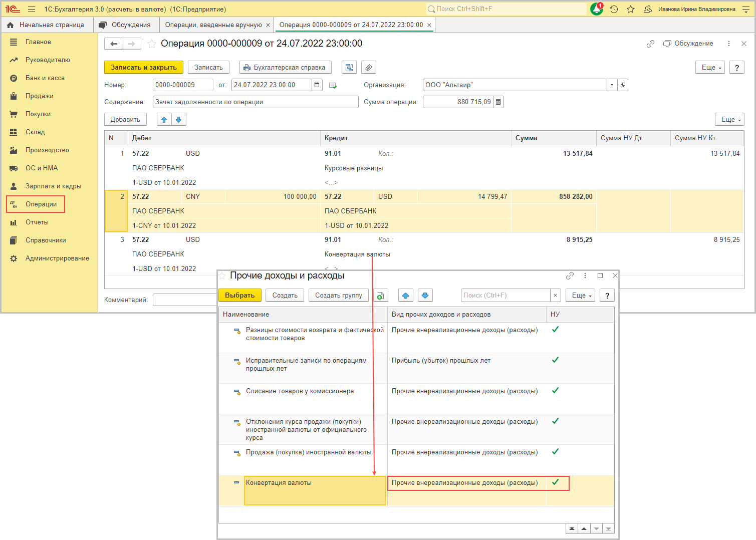Add operation to favorites star
Viewport: 756px width, 540px height.
(152, 44)
